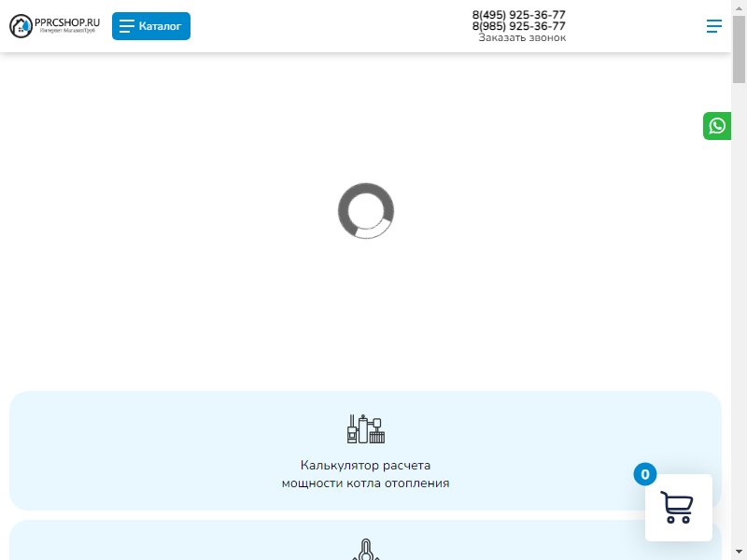The height and width of the screenshot is (560, 747).
Task: Click the page scrollbar thumb
Action: click(739, 49)
